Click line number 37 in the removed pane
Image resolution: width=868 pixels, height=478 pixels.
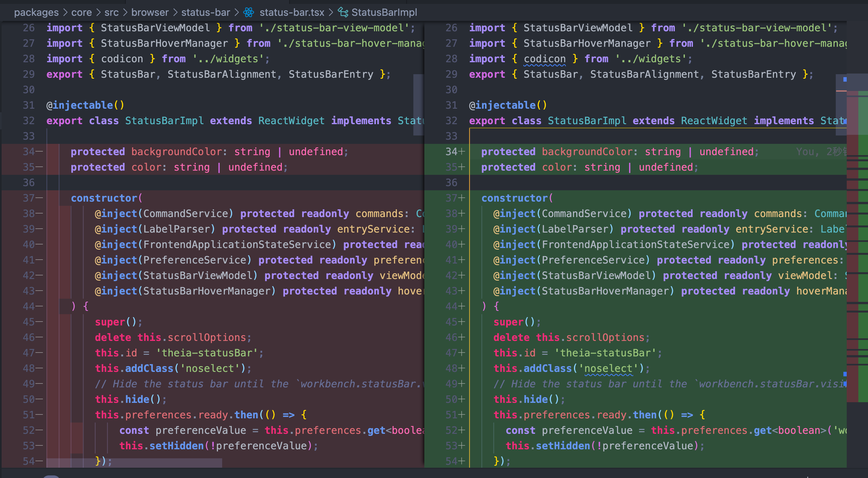29,198
